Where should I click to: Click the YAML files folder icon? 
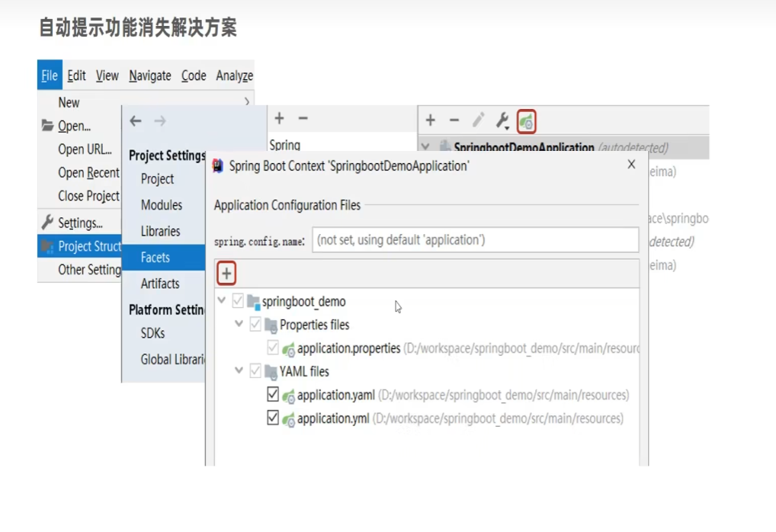pos(271,372)
